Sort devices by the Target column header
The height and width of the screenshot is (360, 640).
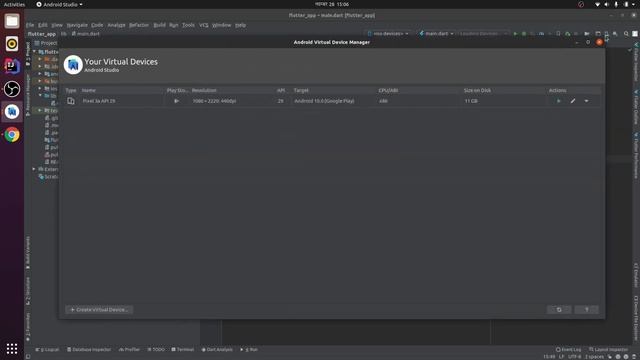click(x=301, y=90)
